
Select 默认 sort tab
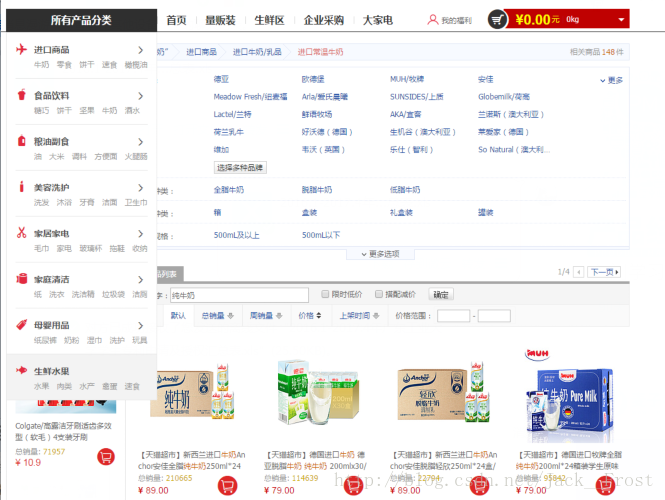pyautogui.click(x=178, y=316)
